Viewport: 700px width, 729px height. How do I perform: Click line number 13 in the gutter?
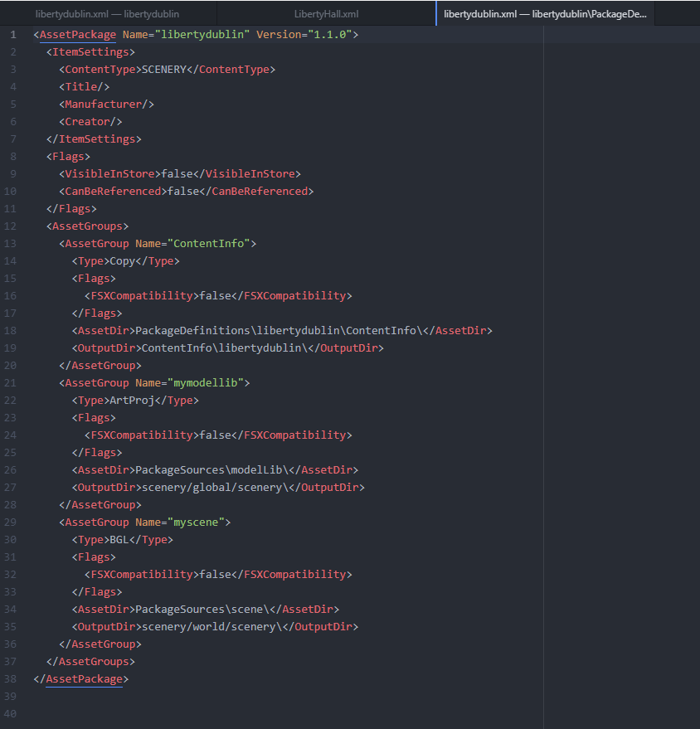point(10,244)
